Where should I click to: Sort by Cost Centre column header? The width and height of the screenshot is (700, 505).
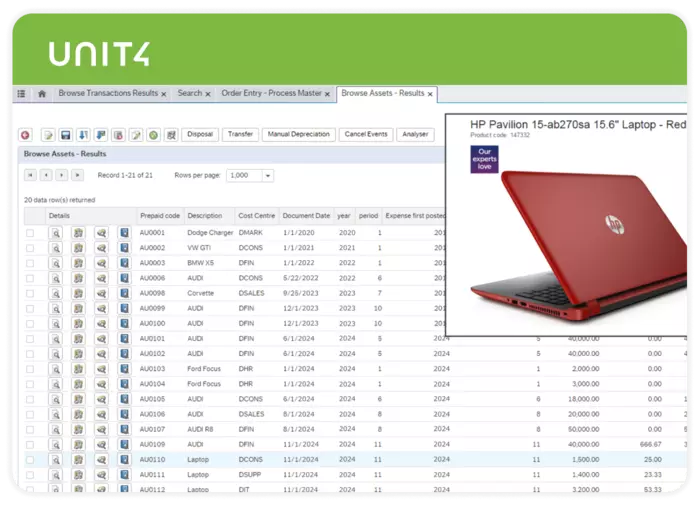click(257, 216)
